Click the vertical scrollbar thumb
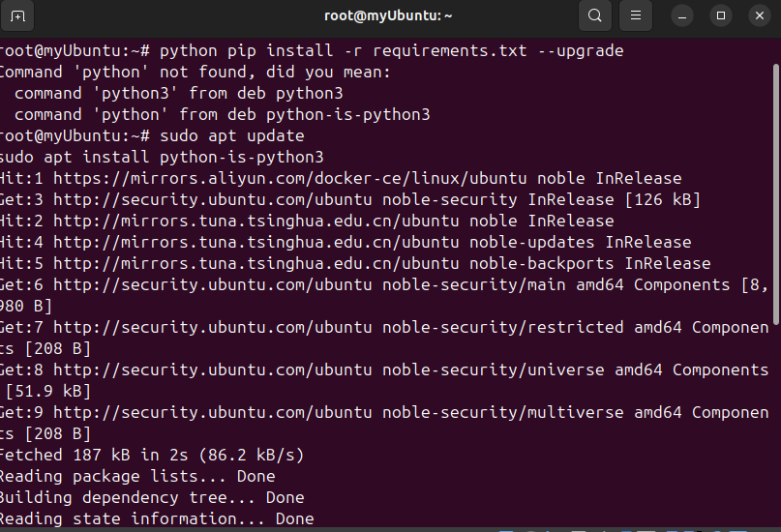This screenshot has height=532, width=781. (776, 194)
